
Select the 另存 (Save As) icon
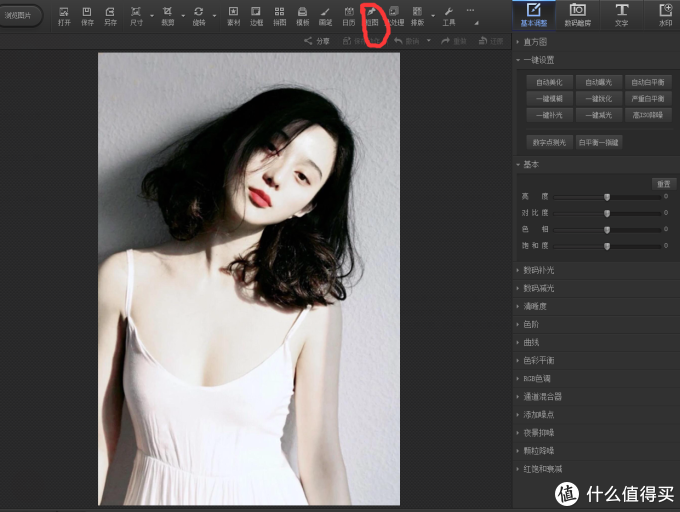coord(110,15)
